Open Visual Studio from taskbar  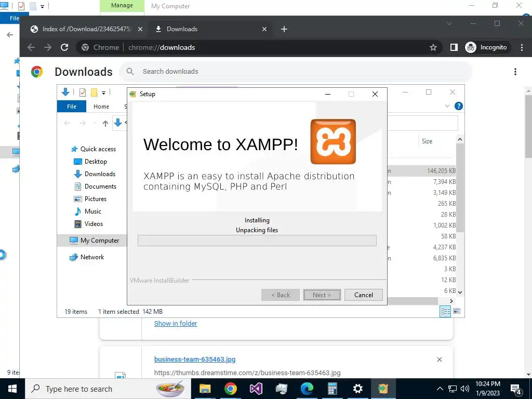click(x=256, y=389)
